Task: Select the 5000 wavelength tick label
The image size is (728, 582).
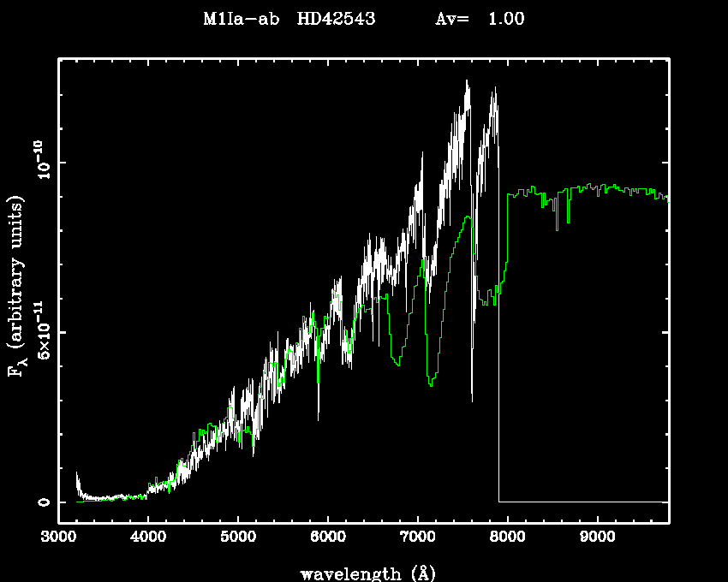Action: (238, 537)
